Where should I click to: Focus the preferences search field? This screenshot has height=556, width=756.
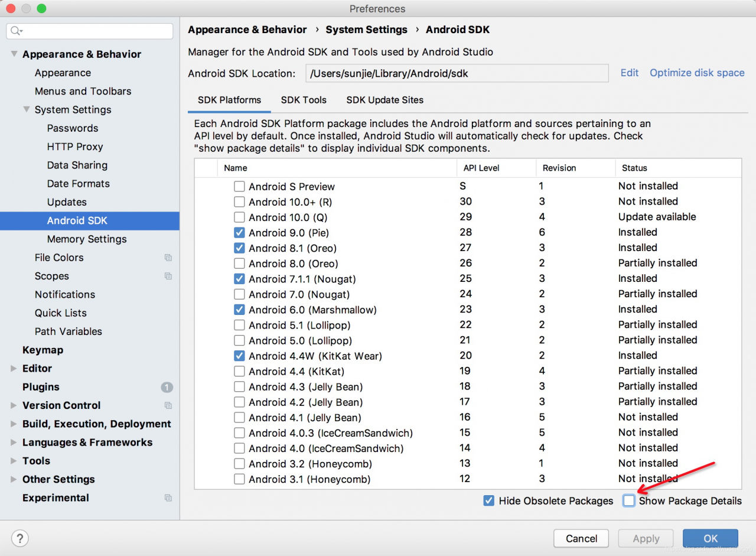90,31
